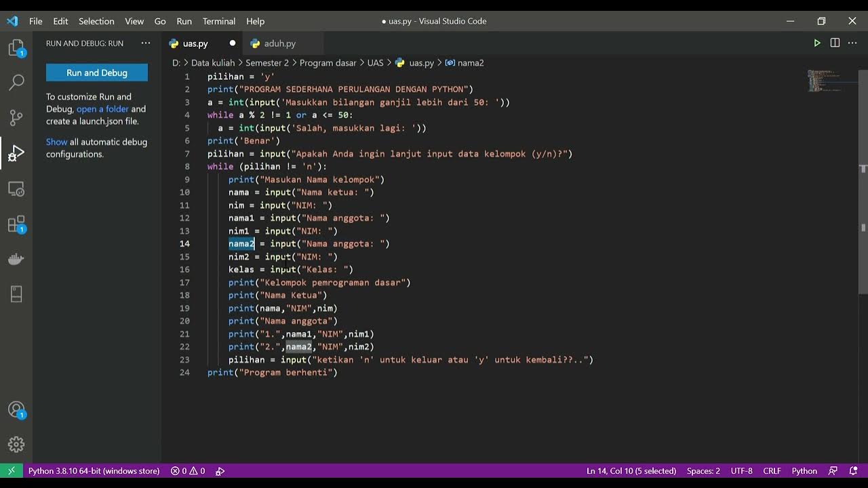Open the Run menu

point(184,21)
